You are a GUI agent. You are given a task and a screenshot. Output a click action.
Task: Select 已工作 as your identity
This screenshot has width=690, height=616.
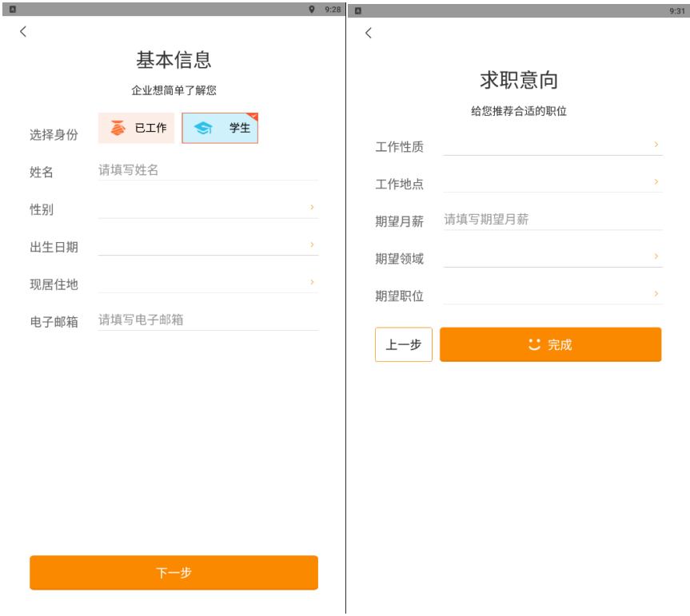(137, 128)
